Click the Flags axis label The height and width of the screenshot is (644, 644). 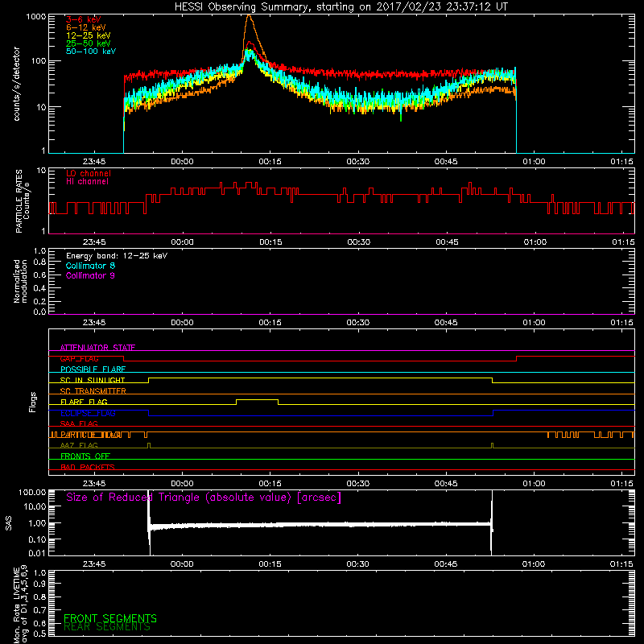[33, 402]
